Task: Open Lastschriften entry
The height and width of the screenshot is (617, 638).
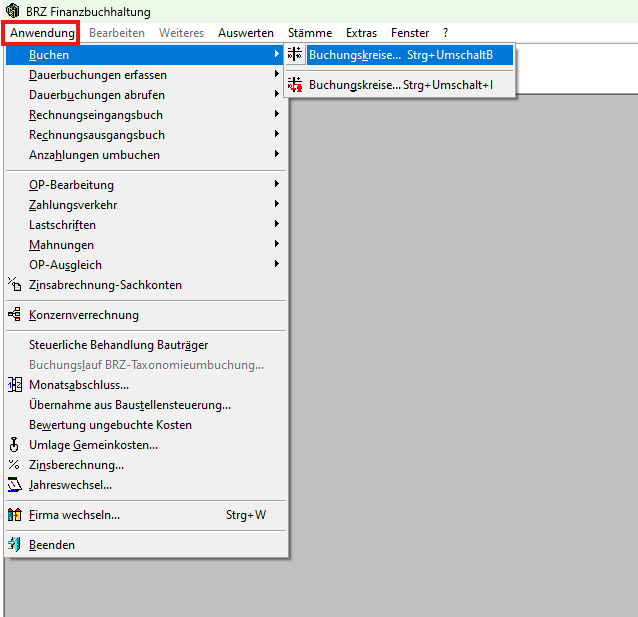Action: point(146,225)
